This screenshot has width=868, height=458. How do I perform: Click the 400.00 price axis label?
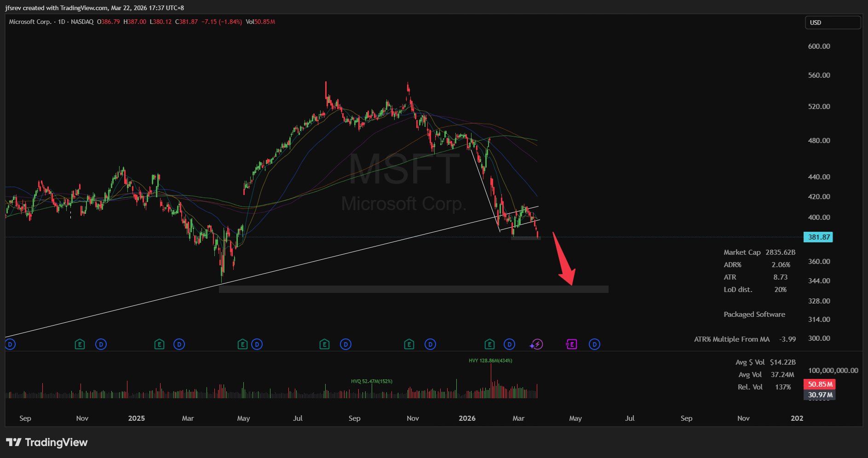819,218
